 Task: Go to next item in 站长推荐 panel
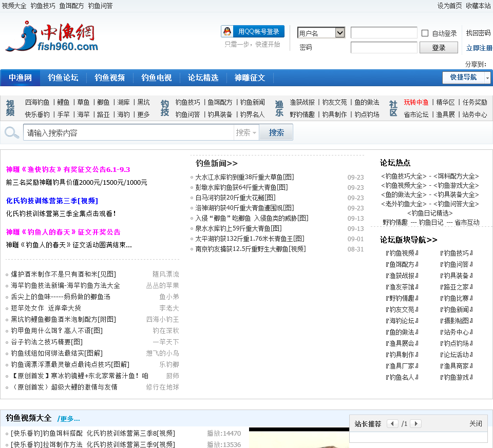point(415,424)
